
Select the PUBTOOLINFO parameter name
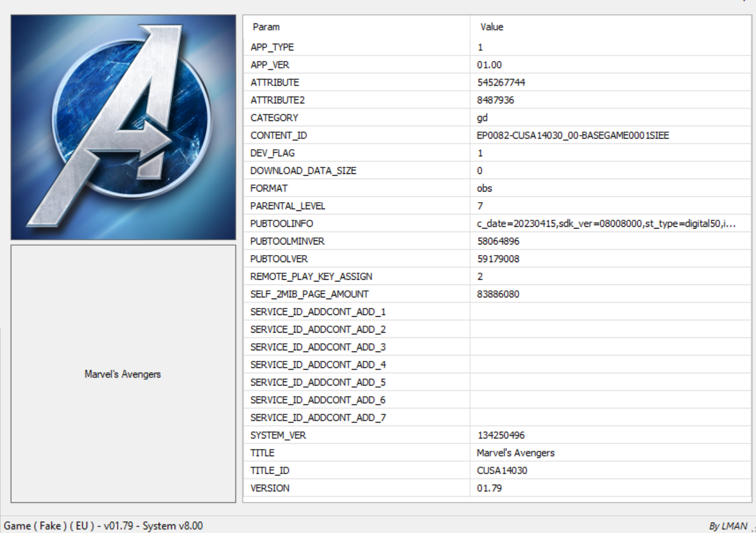pos(281,224)
